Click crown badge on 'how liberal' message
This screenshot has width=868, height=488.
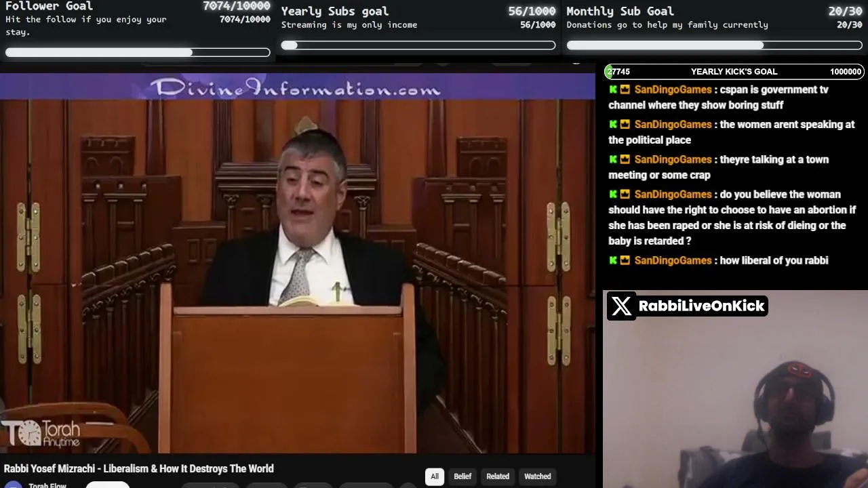625,260
